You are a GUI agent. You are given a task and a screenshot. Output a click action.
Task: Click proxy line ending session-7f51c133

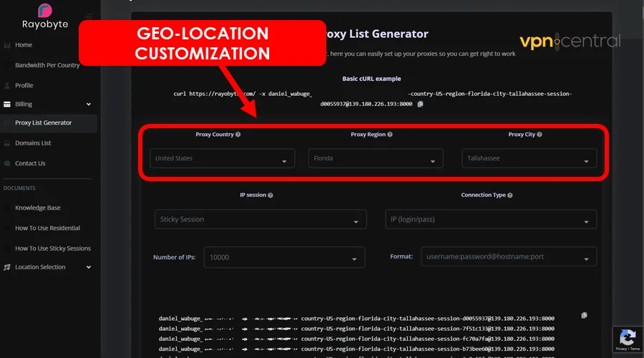click(356, 329)
